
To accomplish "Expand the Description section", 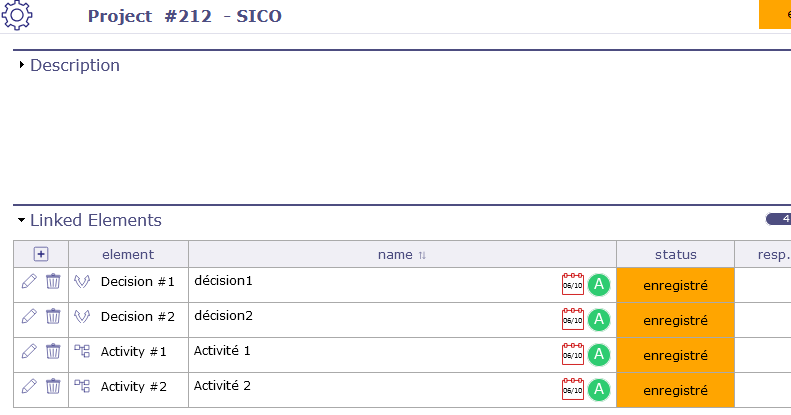I will click(x=22, y=65).
